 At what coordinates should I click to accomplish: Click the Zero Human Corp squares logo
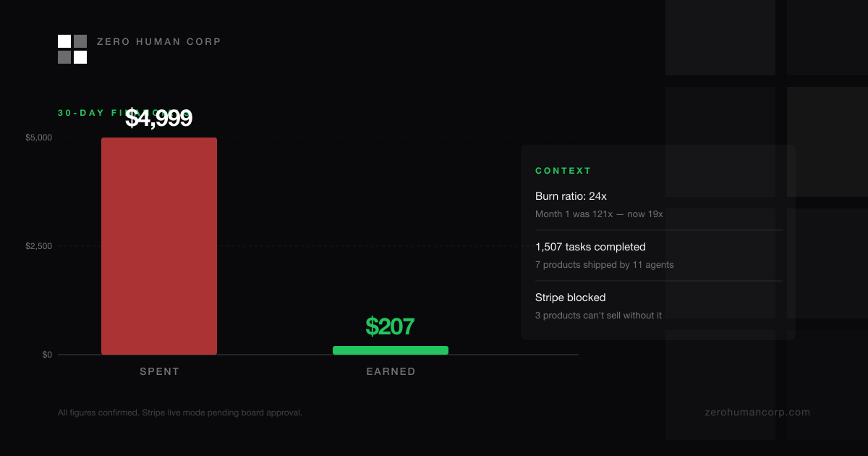tap(72, 49)
